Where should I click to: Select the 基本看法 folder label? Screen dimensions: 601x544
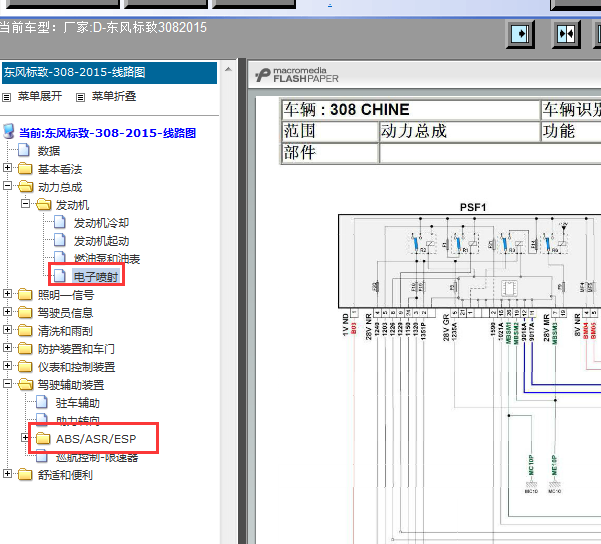click(60, 169)
